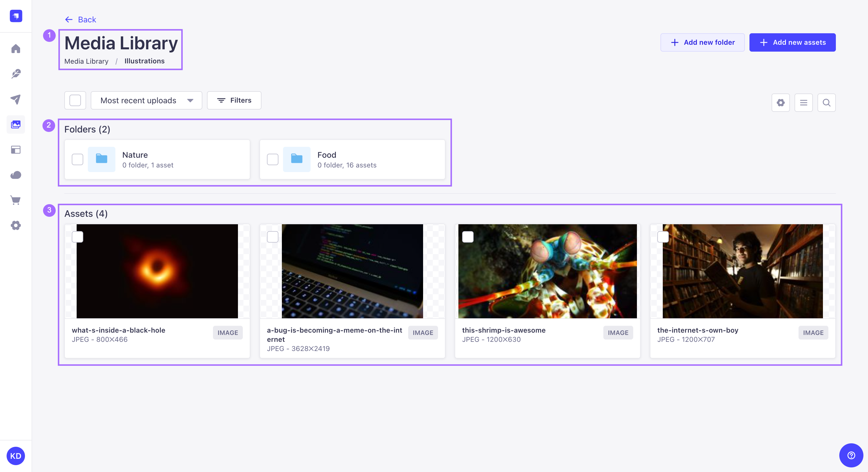Click the Add new assets button

pos(793,42)
